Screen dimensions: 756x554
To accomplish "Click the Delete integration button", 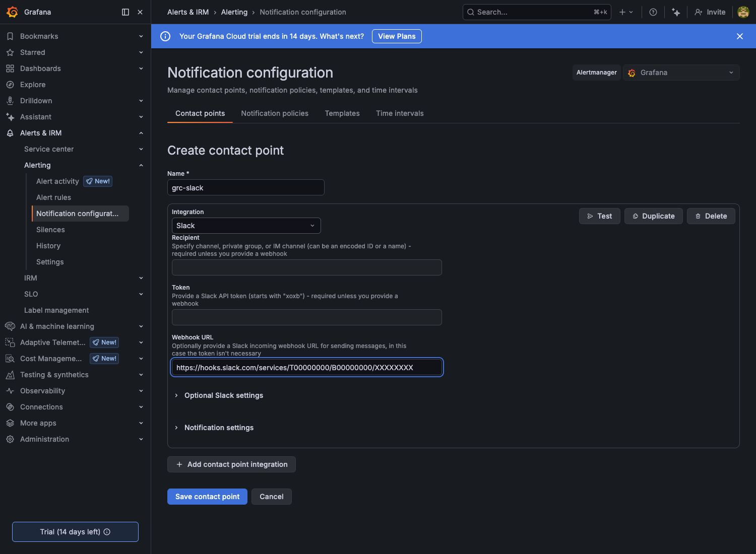I will 711,216.
